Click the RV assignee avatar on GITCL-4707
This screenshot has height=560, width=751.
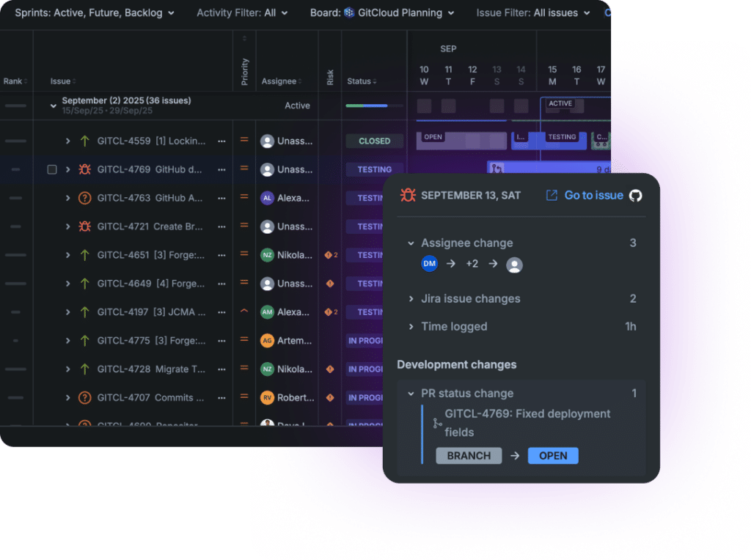pos(267,398)
